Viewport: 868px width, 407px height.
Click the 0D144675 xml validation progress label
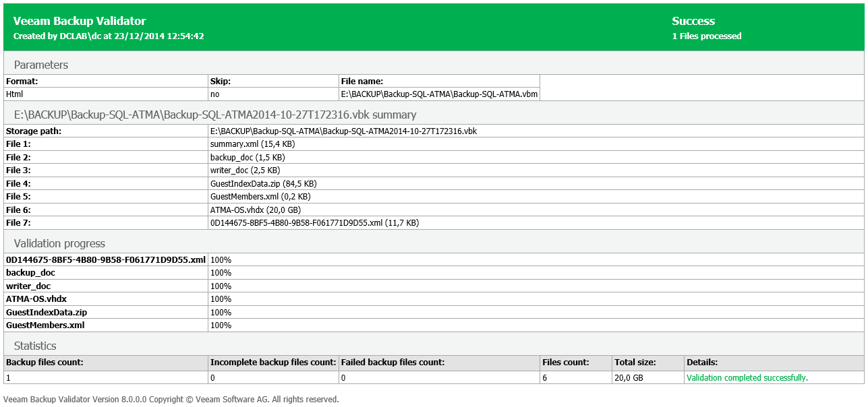tap(106, 259)
